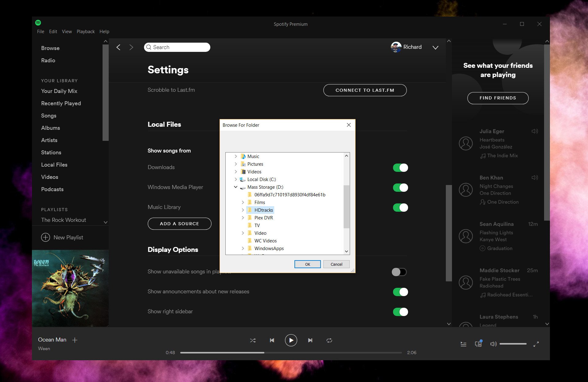Enable repeat mode icon
Screen dimensions: 588x382
coord(329,340)
